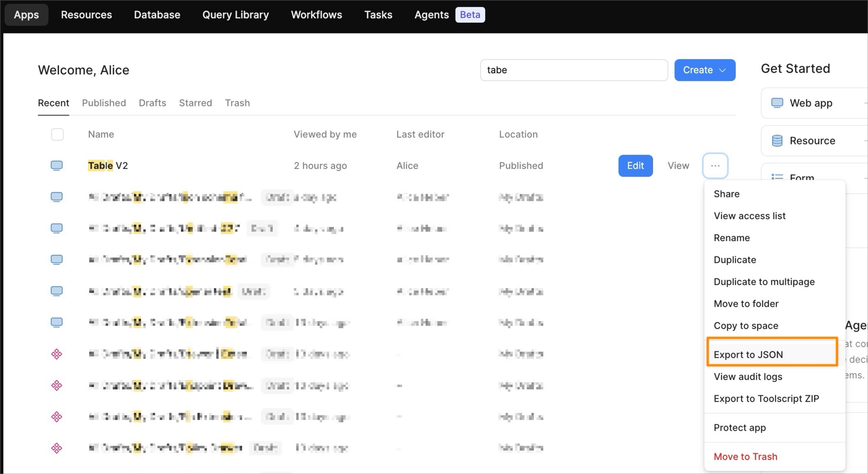Select the Recent tab
Image resolution: width=868 pixels, height=474 pixels.
[53, 103]
